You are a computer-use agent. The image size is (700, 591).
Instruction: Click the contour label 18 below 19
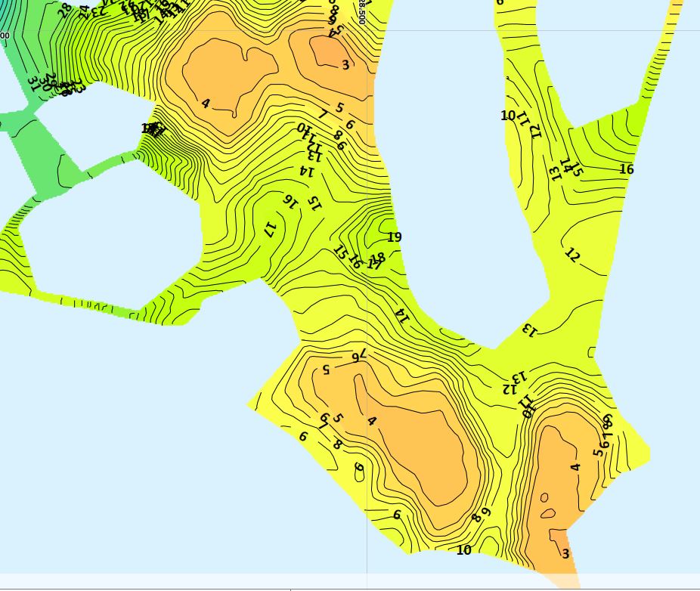point(379,258)
